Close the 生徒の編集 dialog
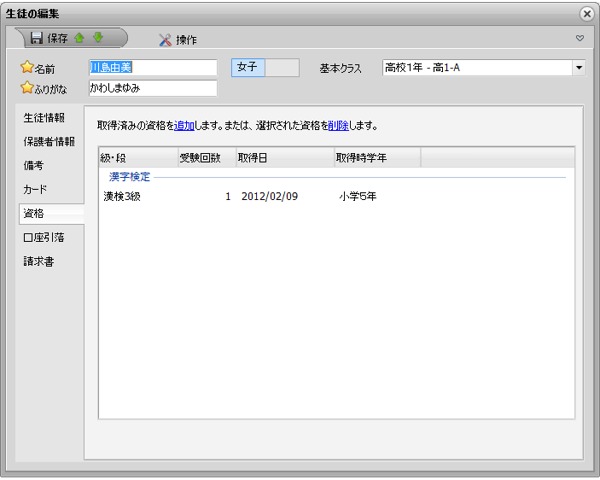Screen dimensions: 600x480 click(586, 13)
